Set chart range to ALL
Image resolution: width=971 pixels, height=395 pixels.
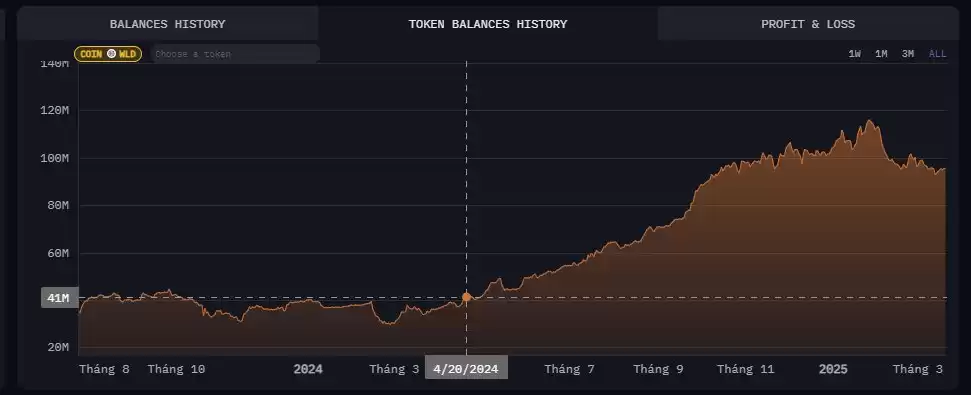[938, 54]
